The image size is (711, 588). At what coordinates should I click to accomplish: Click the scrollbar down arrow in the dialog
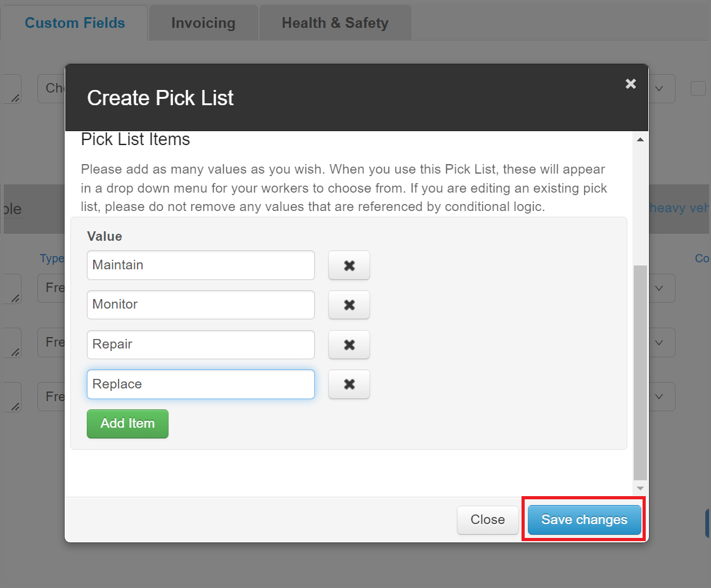639,488
